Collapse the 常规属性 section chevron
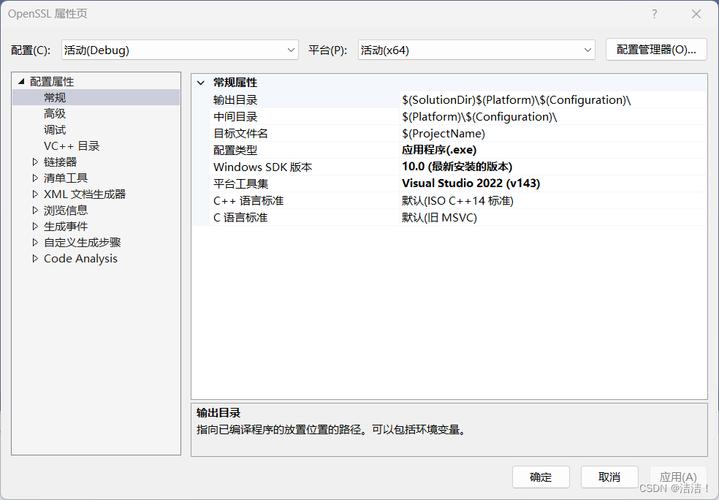Viewport: 719px width, 500px height. (x=200, y=83)
